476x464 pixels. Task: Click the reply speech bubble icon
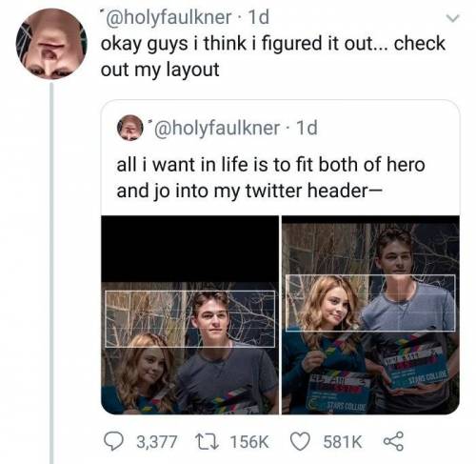coord(112,442)
